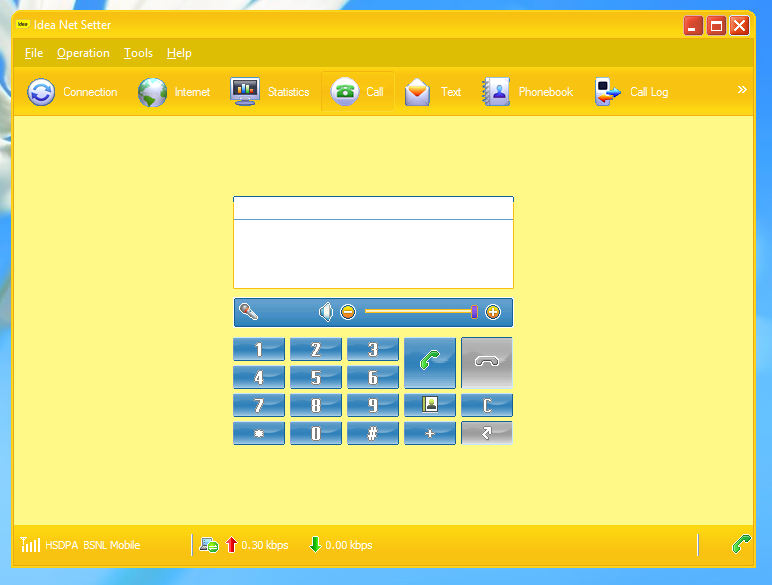Click upload speed 0.30 kbps

[x=265, y=545]
